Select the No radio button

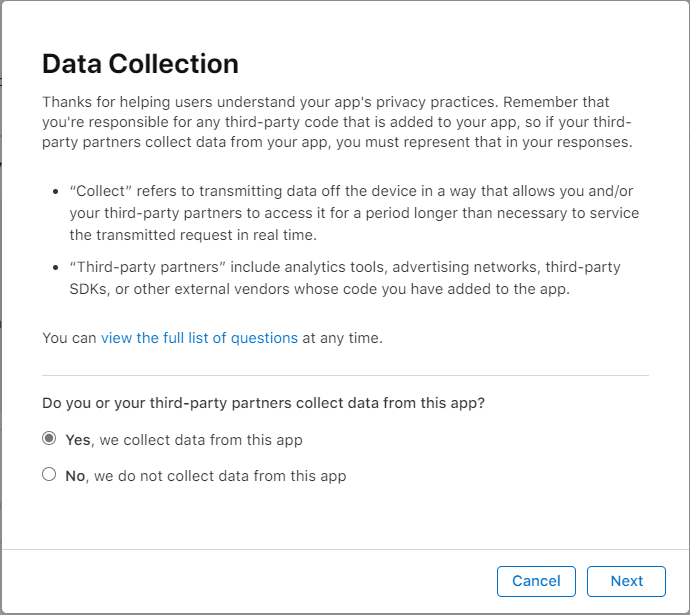[49, 475]
